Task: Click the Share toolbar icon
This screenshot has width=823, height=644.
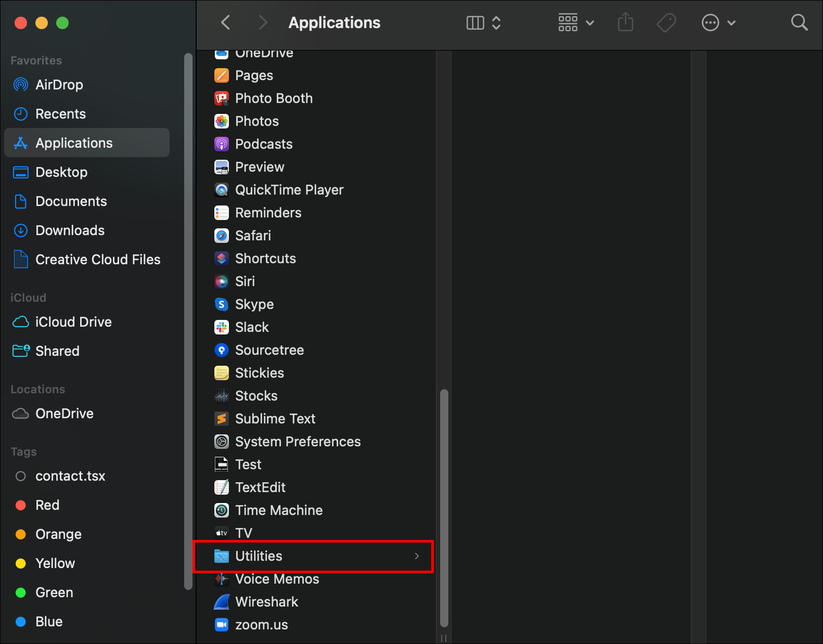Action: [625, 22]
